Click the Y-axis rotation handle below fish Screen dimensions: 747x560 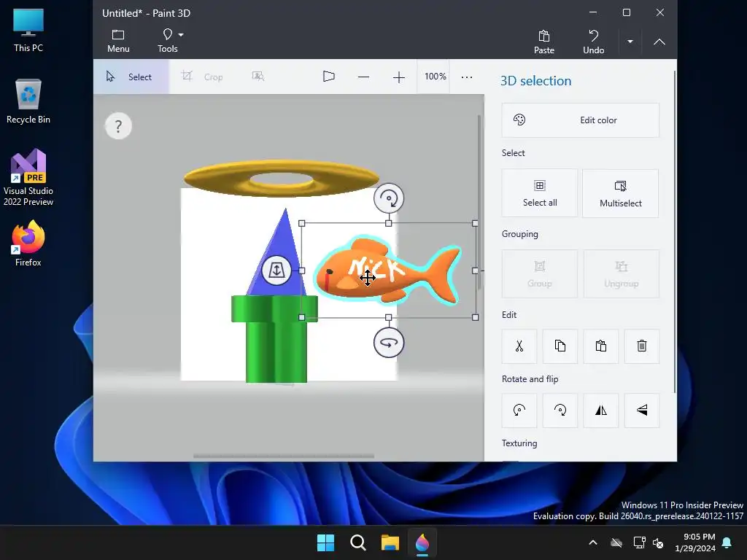(389, 343)
